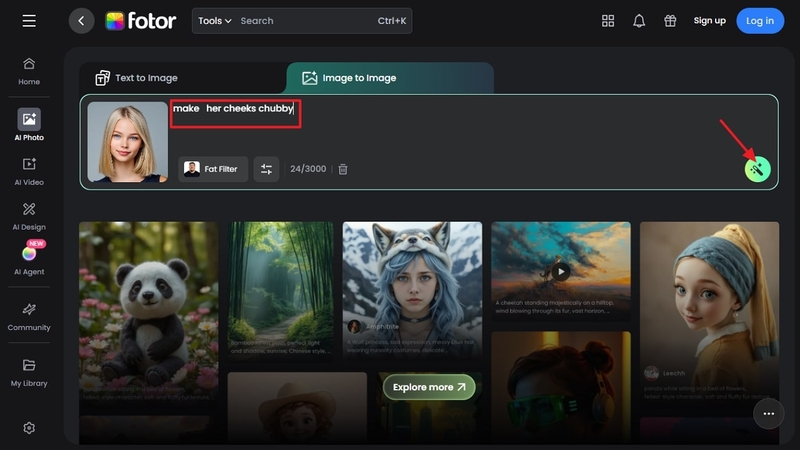Play the cheetah sunset video
The height and width of the screenshot is (450, 800).
[561, 271]
